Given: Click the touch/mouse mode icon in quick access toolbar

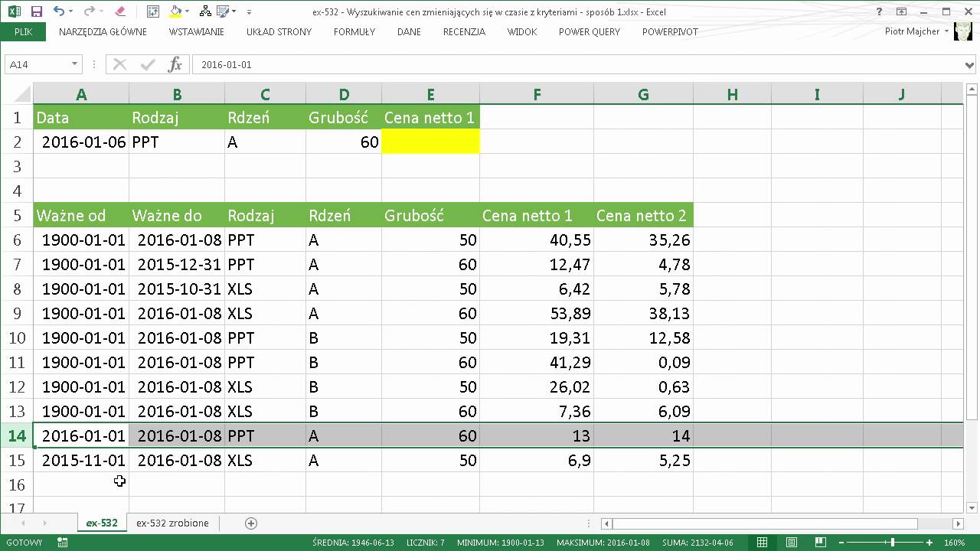Looking at the screenshot, I should pyautogui.click(x=223, y=11).
